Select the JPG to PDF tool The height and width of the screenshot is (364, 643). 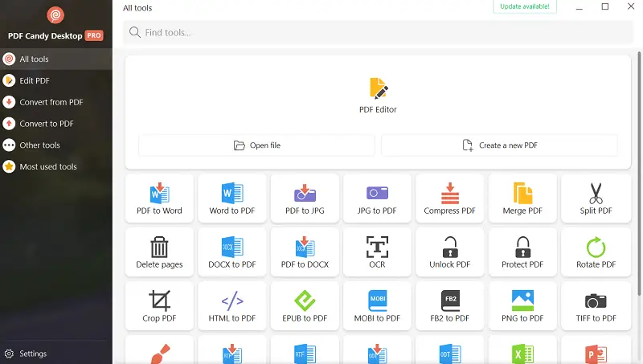[x=377, y=198]
